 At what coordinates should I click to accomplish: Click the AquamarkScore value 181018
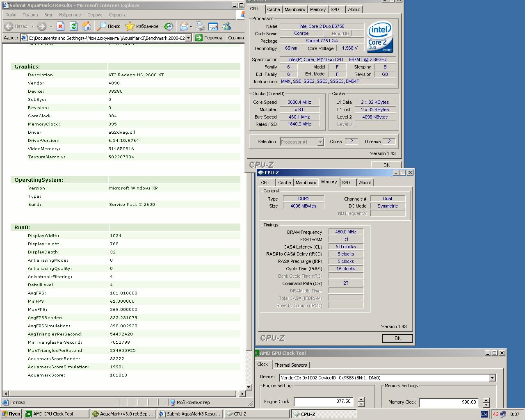pos(119,375)
